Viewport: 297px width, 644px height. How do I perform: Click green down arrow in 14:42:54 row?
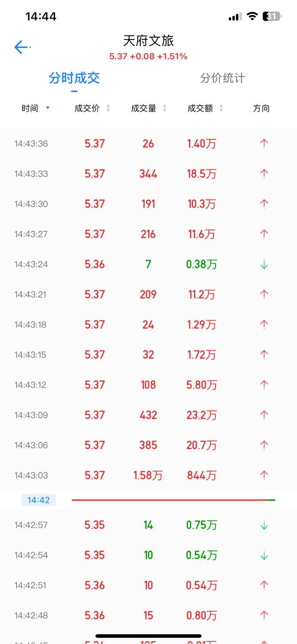pyautogui.click(x=264, y=555)
